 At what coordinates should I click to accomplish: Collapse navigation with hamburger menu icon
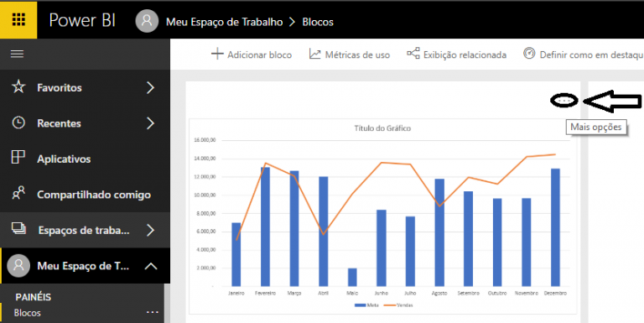click(x=17, y=55)
